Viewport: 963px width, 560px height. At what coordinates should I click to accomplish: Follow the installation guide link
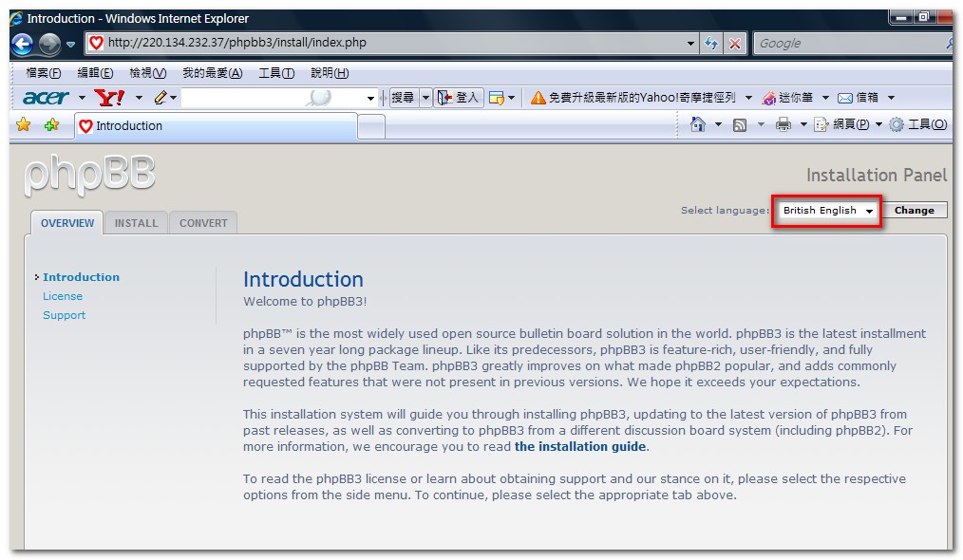pos(580,447)
